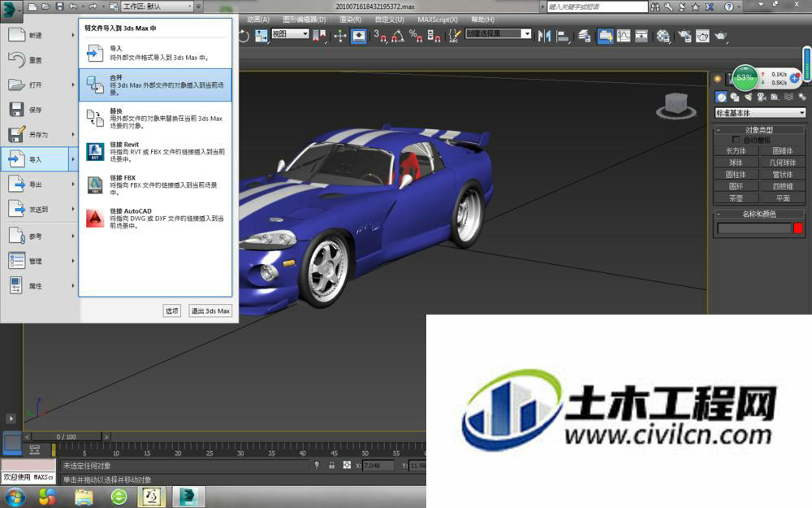Click the edit named selection sets icon

pos(454,36)
